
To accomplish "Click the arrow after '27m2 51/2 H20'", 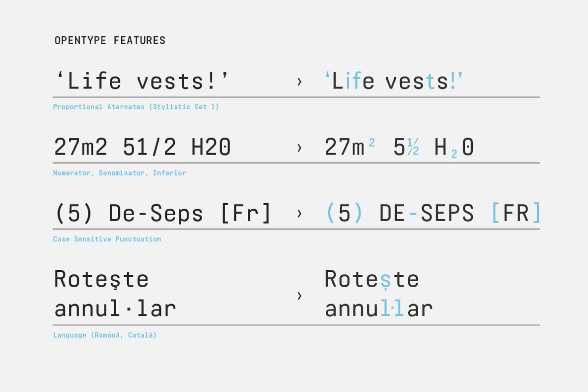I will pos(299,148).
